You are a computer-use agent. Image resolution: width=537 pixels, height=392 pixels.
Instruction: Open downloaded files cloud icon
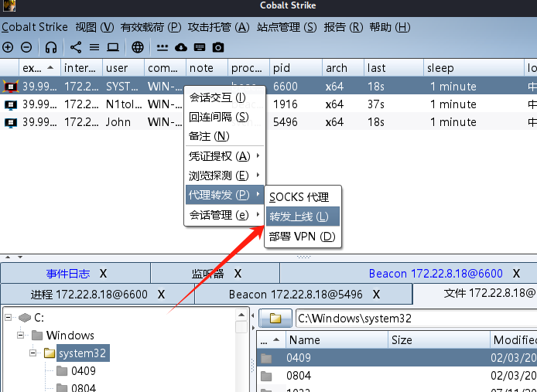181,47
